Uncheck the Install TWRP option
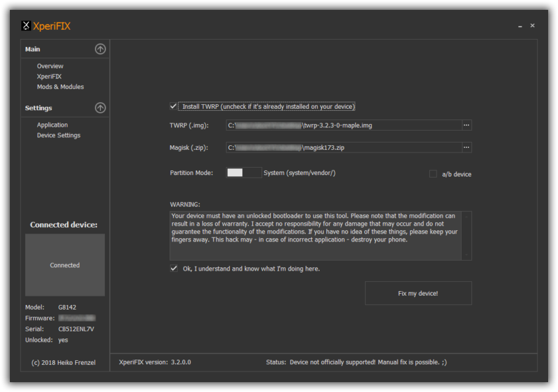Screen dimensions: 558x392 pos(174,105)
